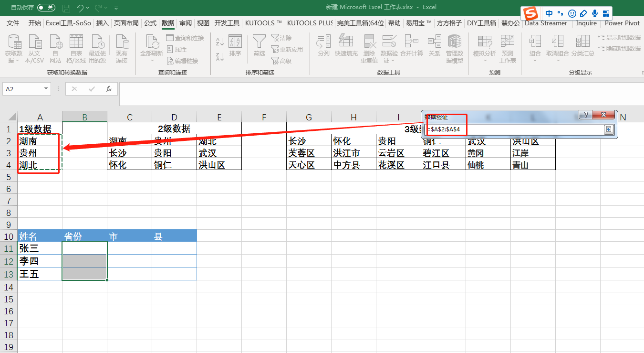This screenshot has height=353, width=644.
Task: Click the insert function fx icon
Action: click(109, 89)
